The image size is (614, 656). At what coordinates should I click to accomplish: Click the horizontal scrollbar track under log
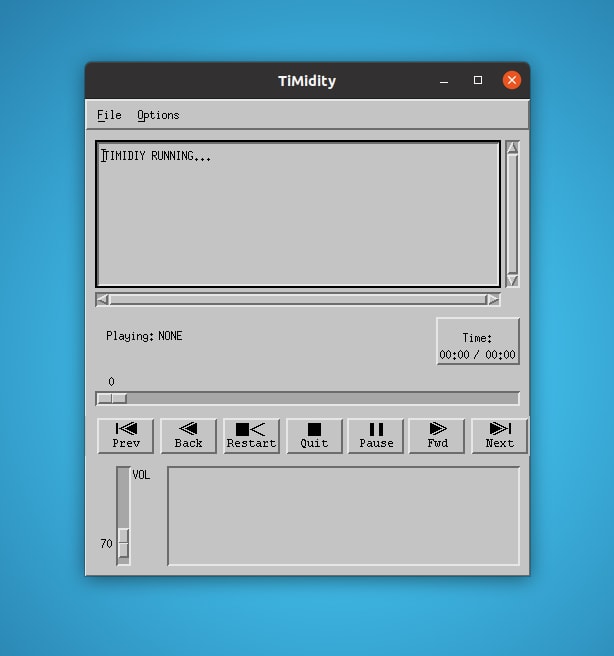pos(298,300)
